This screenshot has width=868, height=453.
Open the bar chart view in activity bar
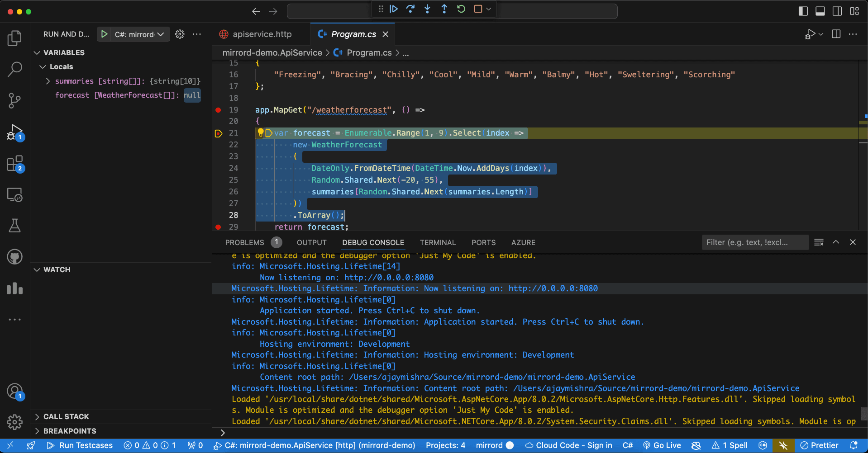tap(14, 288)
